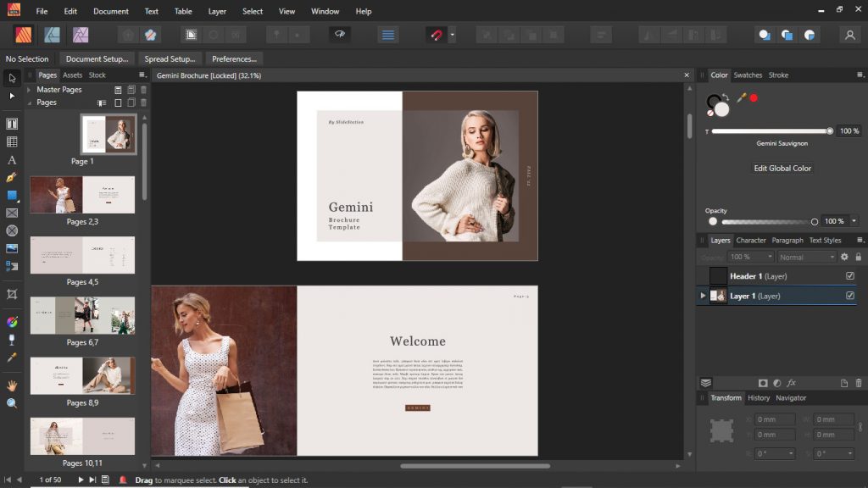This screenshot has width=868, height=488.
Task: Activate the Zoom magnifier tool
Action: [x=12, y=403]
